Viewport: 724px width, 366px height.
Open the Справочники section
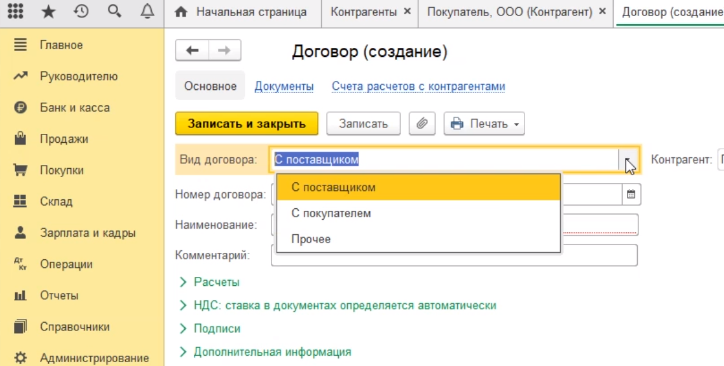coord(75,327)
